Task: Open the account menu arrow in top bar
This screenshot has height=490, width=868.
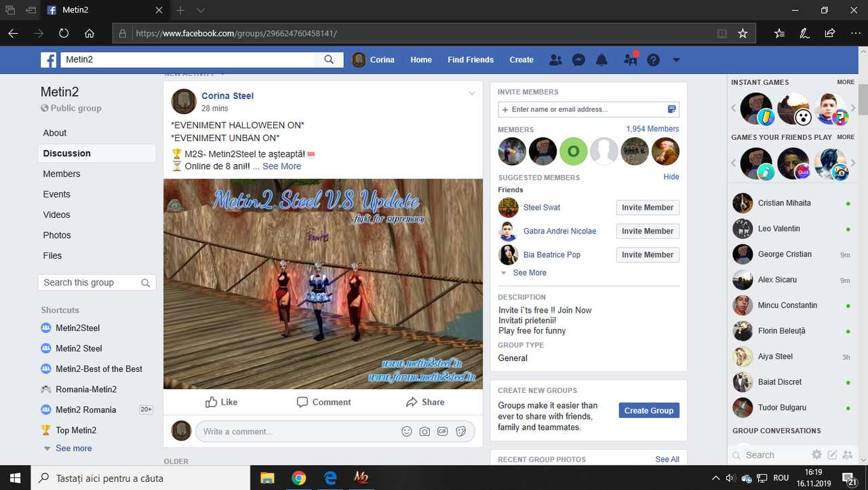Action: point(676,60)
